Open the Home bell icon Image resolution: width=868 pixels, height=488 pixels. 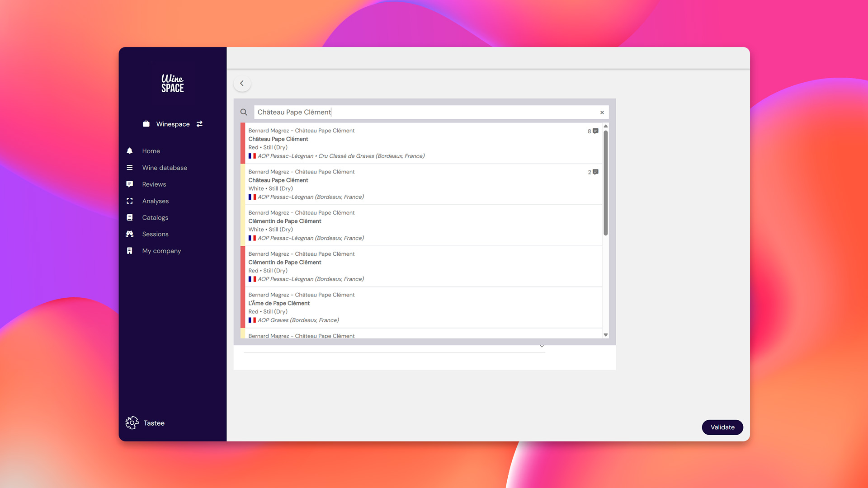[130, 151]
